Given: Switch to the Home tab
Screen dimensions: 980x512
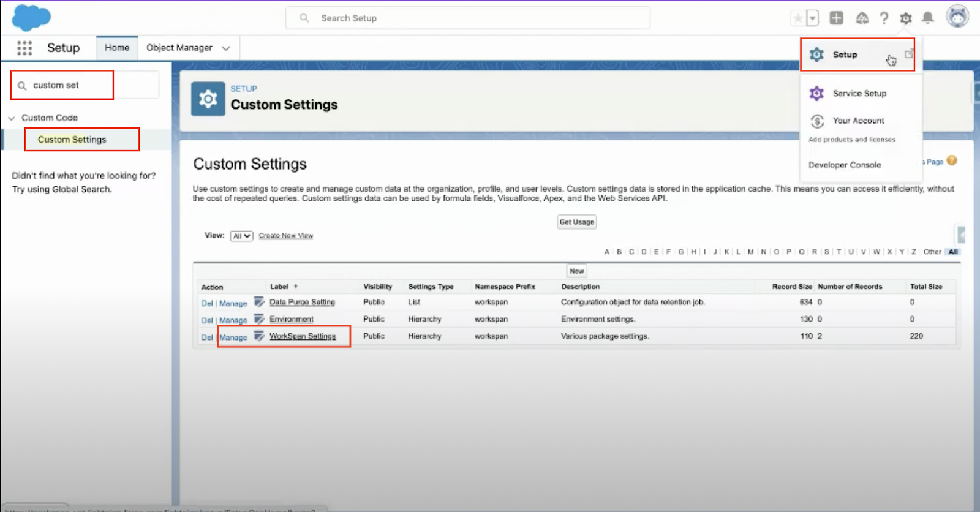Looking at the screenshot, I should (x=117, y=48).
